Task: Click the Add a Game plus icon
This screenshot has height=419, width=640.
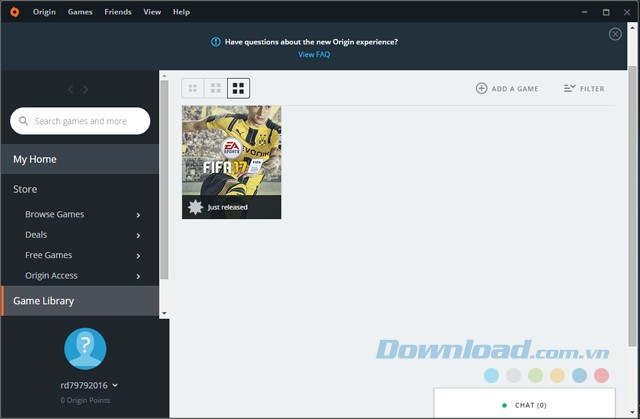Action: click(482, 89)
